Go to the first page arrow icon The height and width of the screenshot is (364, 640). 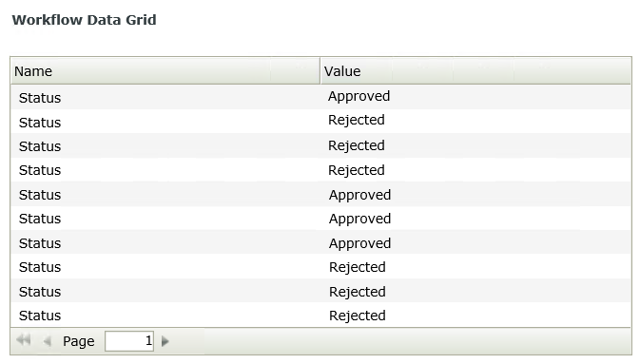[x=24, y=340]
